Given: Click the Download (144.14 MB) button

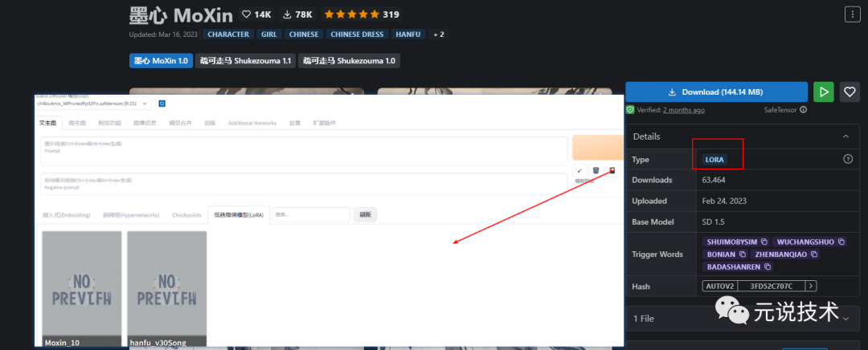Looking at the screenshot, I should point(716,92).
